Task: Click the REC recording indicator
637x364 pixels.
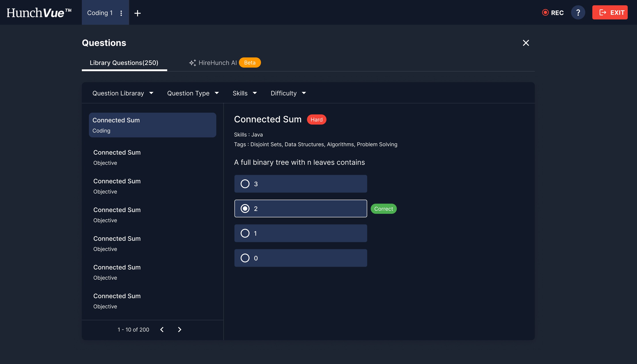Action: [x=553, y=13]
